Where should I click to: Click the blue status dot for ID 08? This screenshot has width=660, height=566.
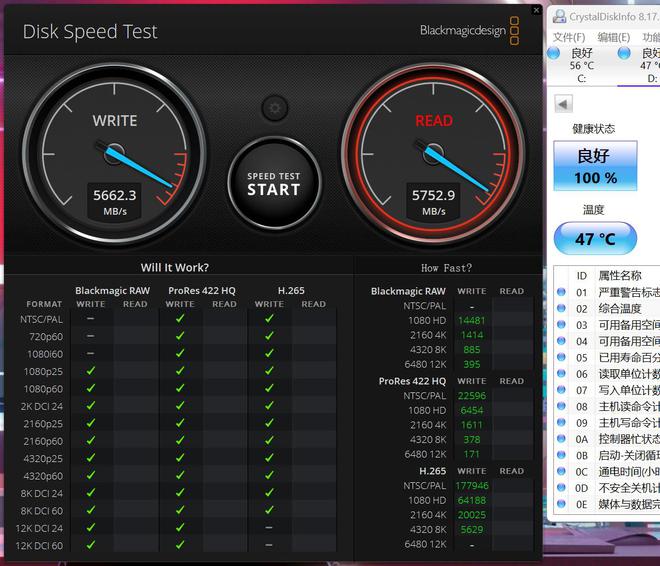tap(561, 406)
